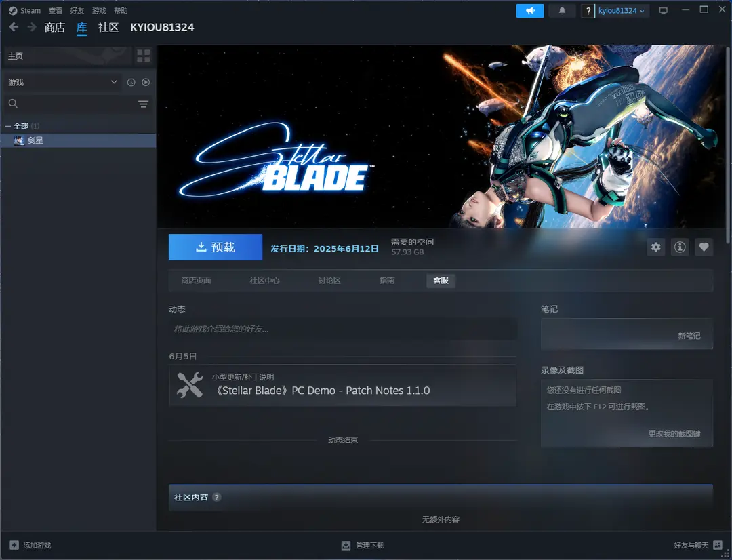
Task: Open the 社区 tab
Action: coord(108,28)
